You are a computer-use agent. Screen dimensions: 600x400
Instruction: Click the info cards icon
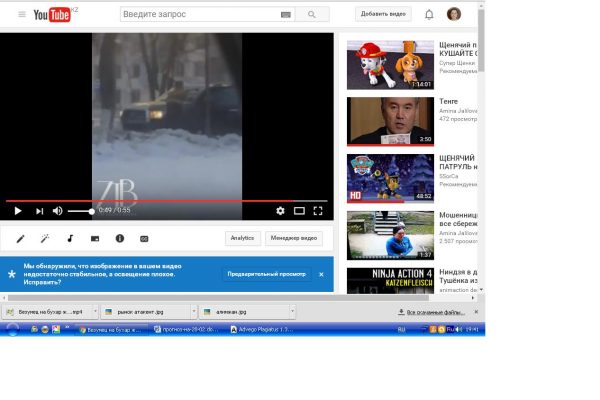coord(119,239)
